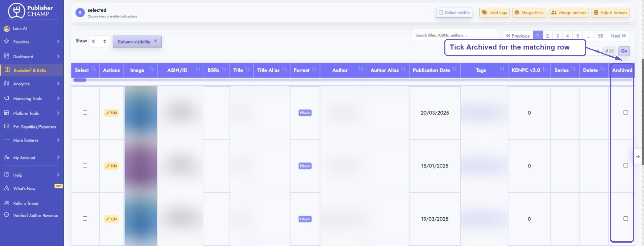Check the Select box for the 15/01/2025 row
644x246 pixels.
click(85, 165)
